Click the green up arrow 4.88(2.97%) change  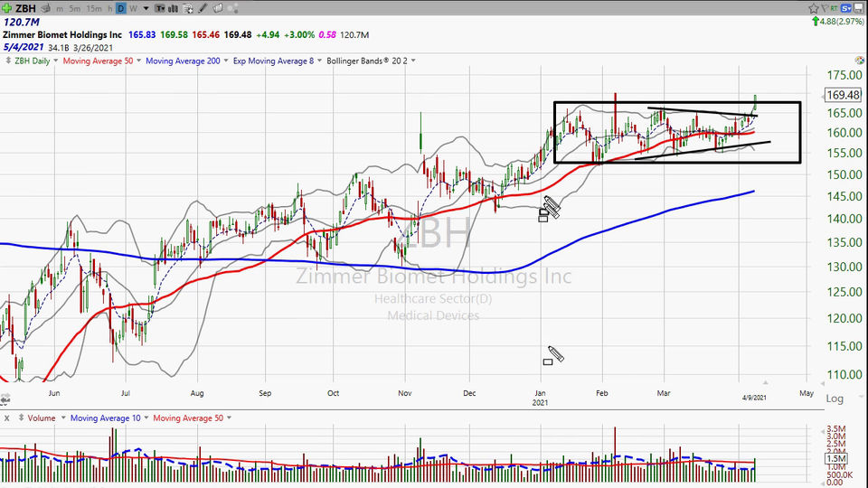tap(838, 22)
